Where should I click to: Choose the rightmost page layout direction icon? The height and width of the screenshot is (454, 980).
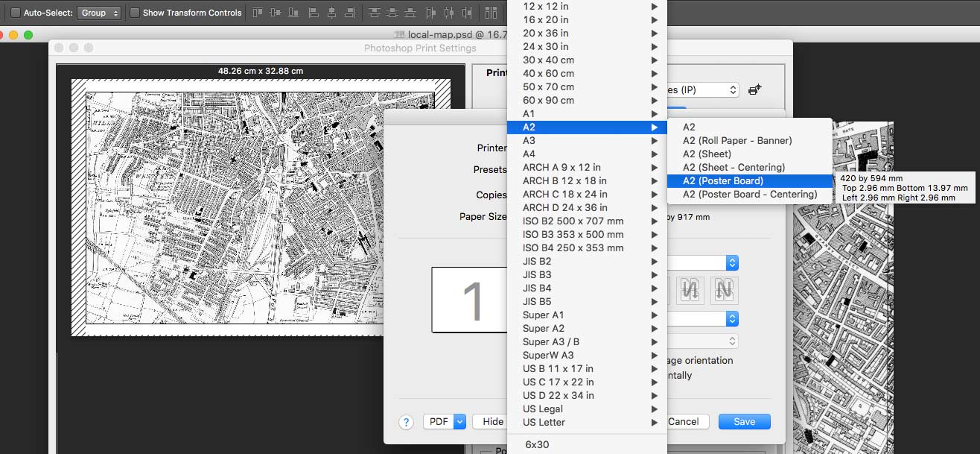point(724,290)
